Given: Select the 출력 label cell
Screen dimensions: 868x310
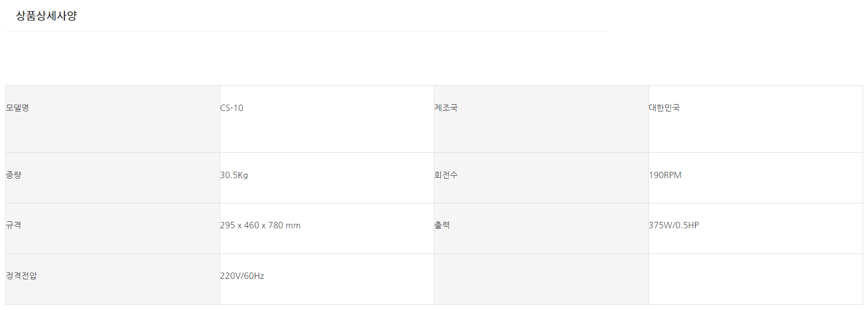Looking at the screenshot, I should [x=442, y=225].
